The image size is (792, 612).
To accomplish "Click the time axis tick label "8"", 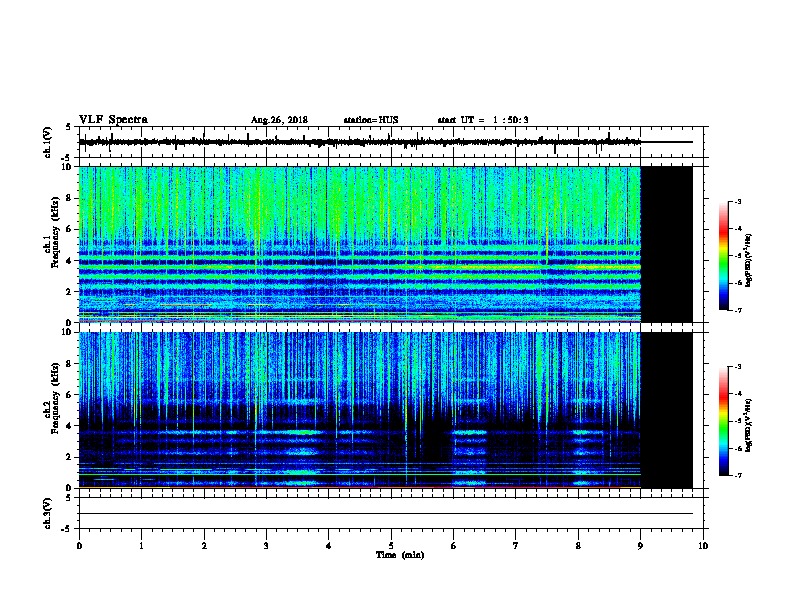I will click(578, 546).
